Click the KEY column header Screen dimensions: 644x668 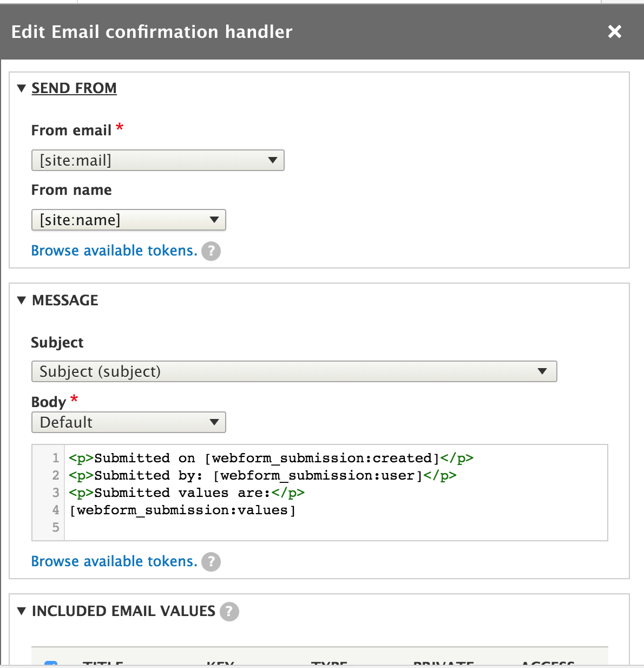click(x=220, y=665)
